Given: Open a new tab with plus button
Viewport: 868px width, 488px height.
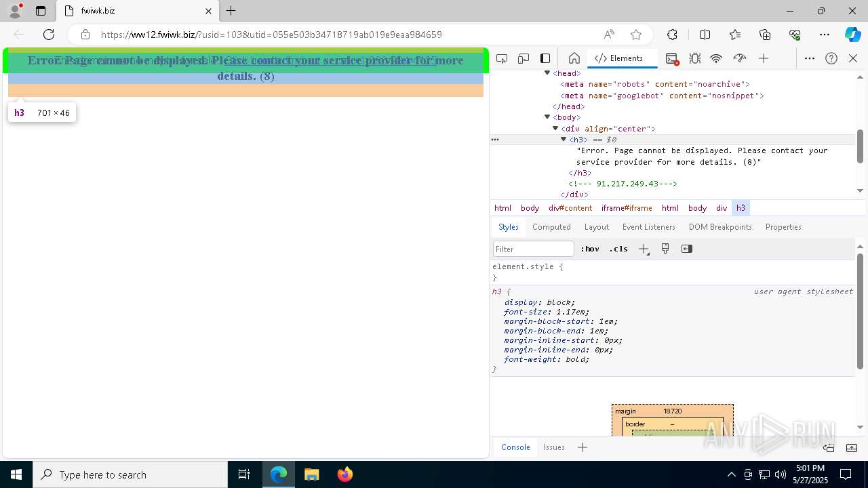Looking at the screenshot, I should point(231,11).
